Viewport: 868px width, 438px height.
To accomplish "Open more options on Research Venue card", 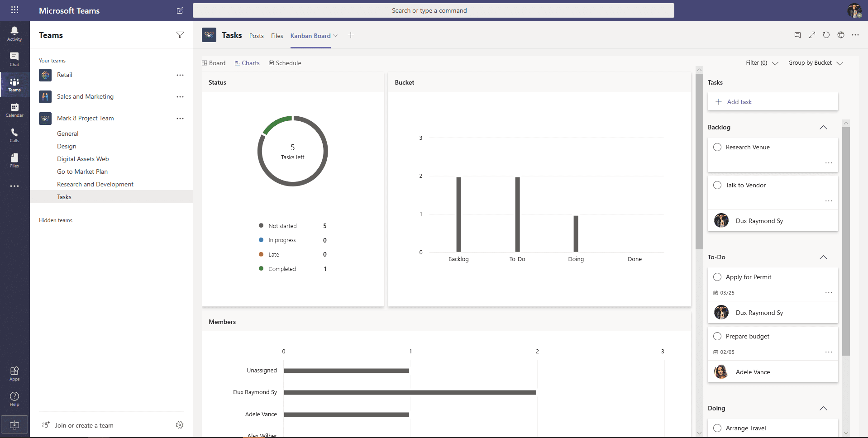I will tap(829, 163).
